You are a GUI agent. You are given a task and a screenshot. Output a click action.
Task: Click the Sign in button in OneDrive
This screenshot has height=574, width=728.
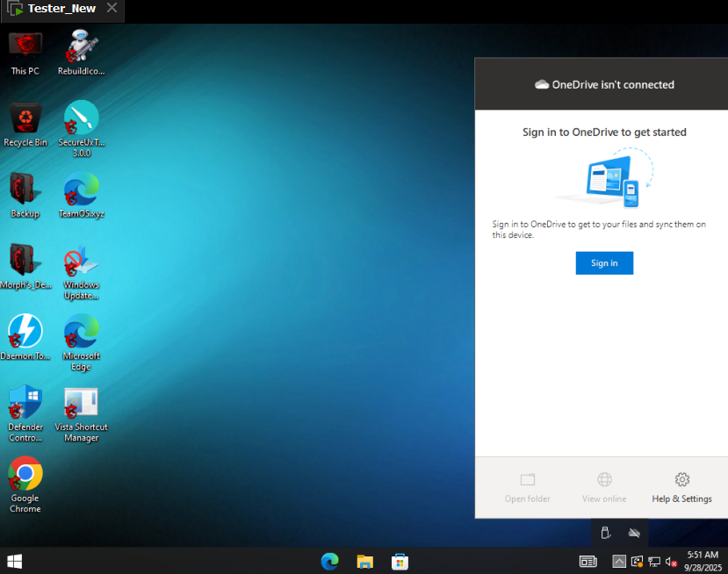click(x=604, y=263)
